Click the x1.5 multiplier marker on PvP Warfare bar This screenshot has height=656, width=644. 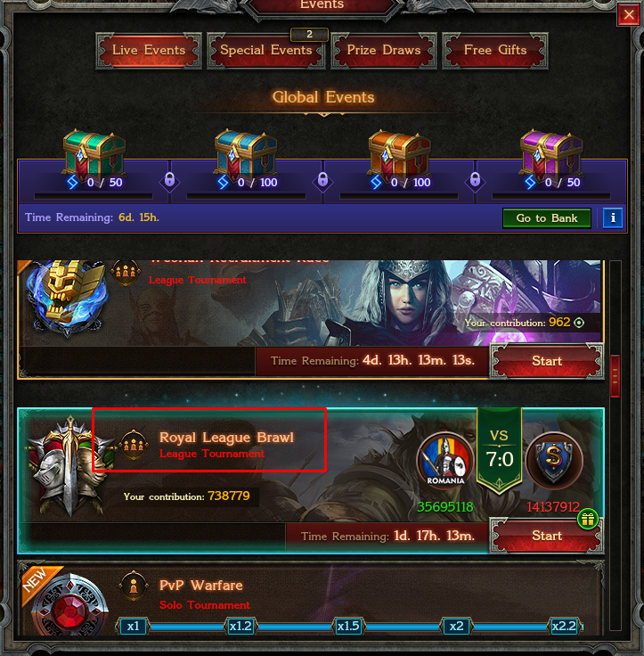[348, 627]
